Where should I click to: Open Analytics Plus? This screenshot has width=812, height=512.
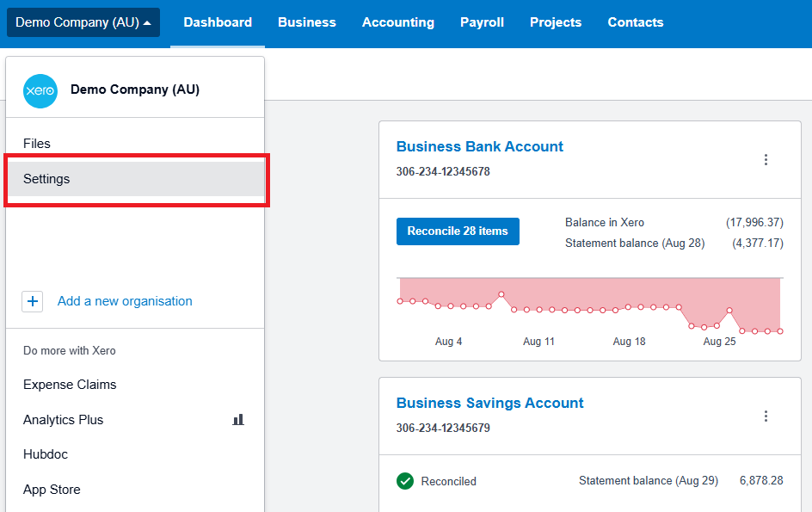pyautogui.click(x=63, y=420)
